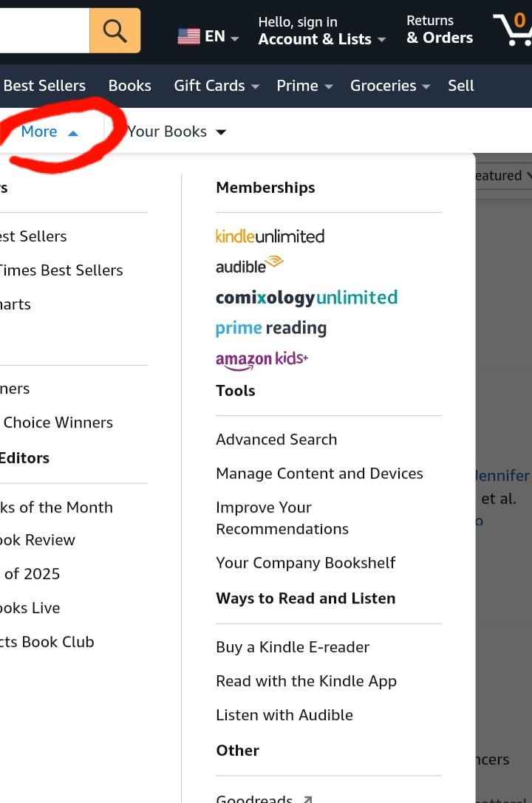Screen dimensions: 532x803
Task: Open the Book Club link
Action: 47,642
